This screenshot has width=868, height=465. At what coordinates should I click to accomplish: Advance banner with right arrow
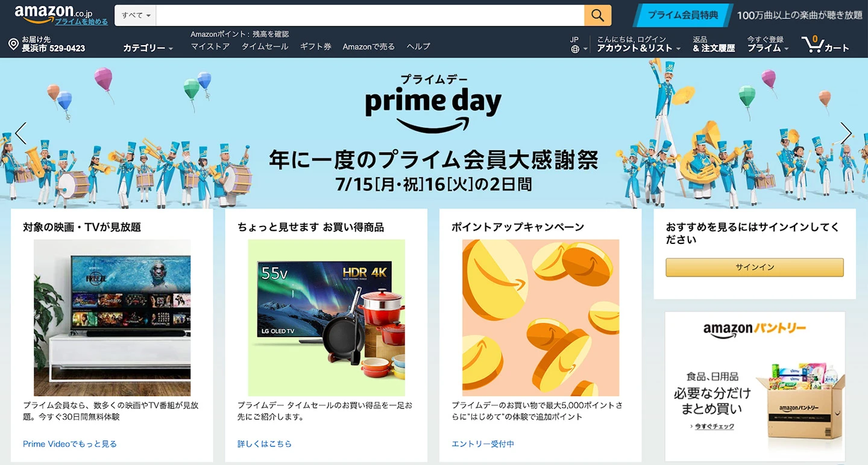point(846,133)
